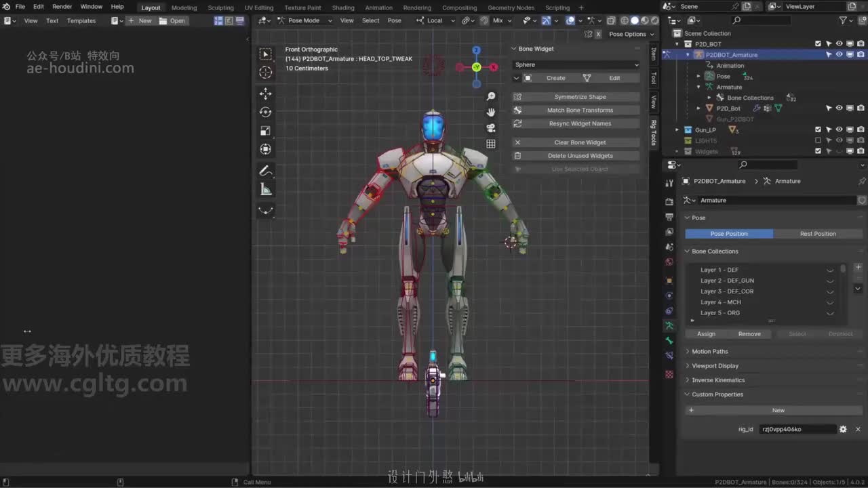Enable the LIGHTS collection checkbox

point(818,140)
